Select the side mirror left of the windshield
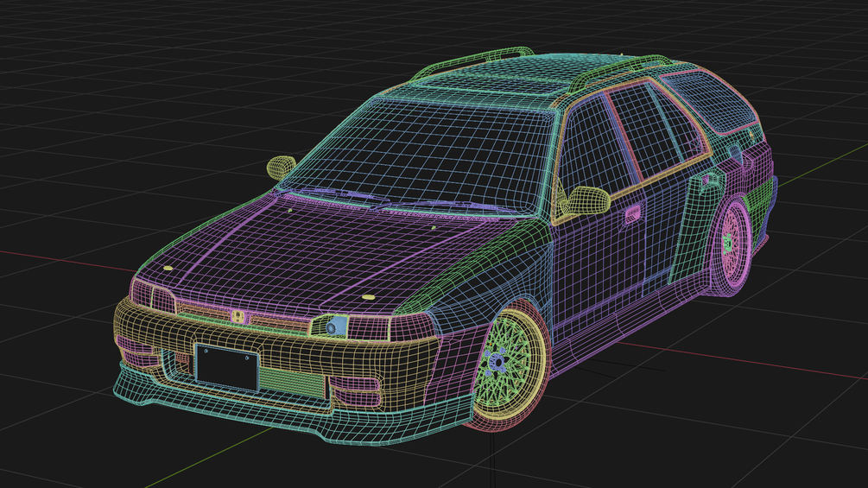Screen dimensions: 868x488 coord(282,168)
